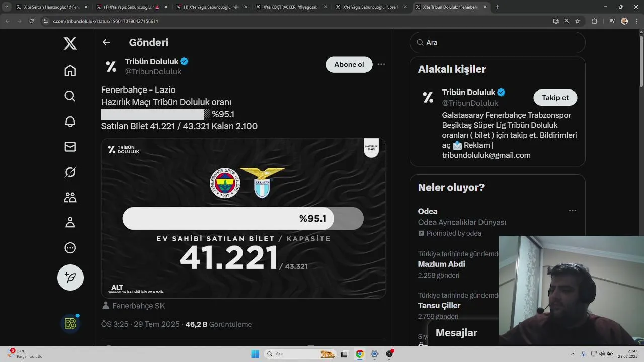
Task: Open Notifications bell in sidebar
Action: [70, 121]
